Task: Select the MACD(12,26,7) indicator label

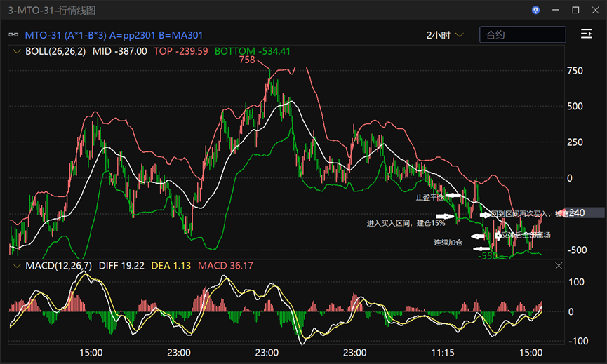Action: tap(58, 266)
